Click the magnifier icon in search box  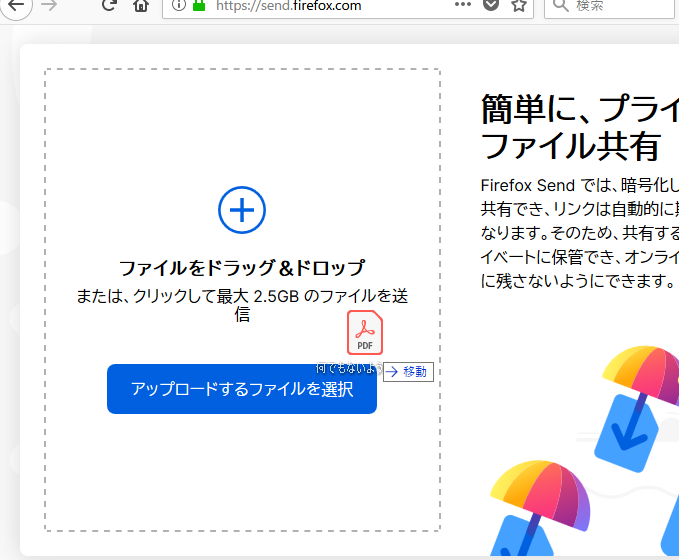pyautogui.click(x=561, y=5)
